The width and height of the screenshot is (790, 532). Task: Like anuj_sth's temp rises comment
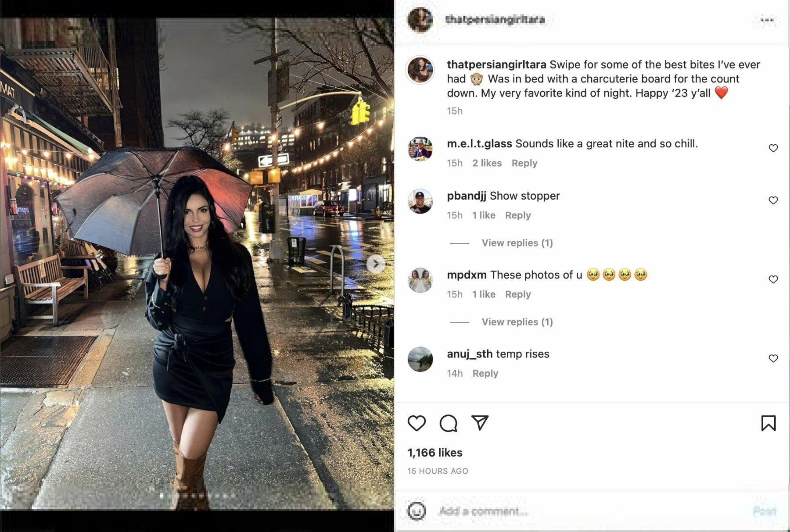773,358
